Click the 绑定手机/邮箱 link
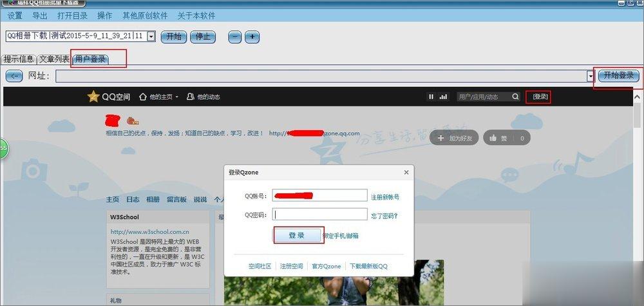Screen dimensions: 644x306 (341, 236)
